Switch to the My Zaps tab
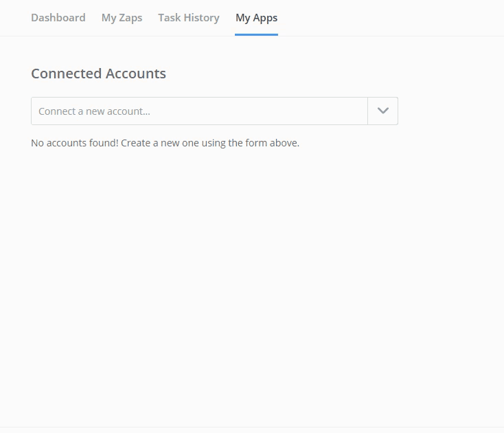The image size is (504, 433). tap(122, 18)
